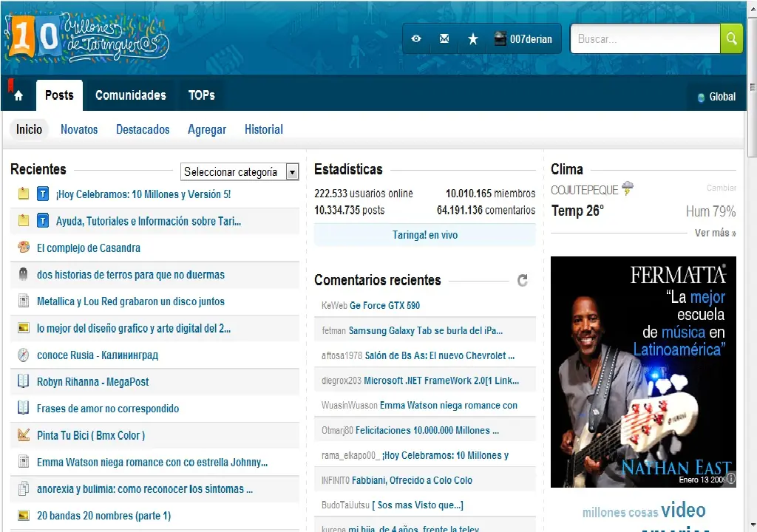Click document icon beside anorexia y bulimia
The width and height of the screenshot is (757, 532).
23,488
